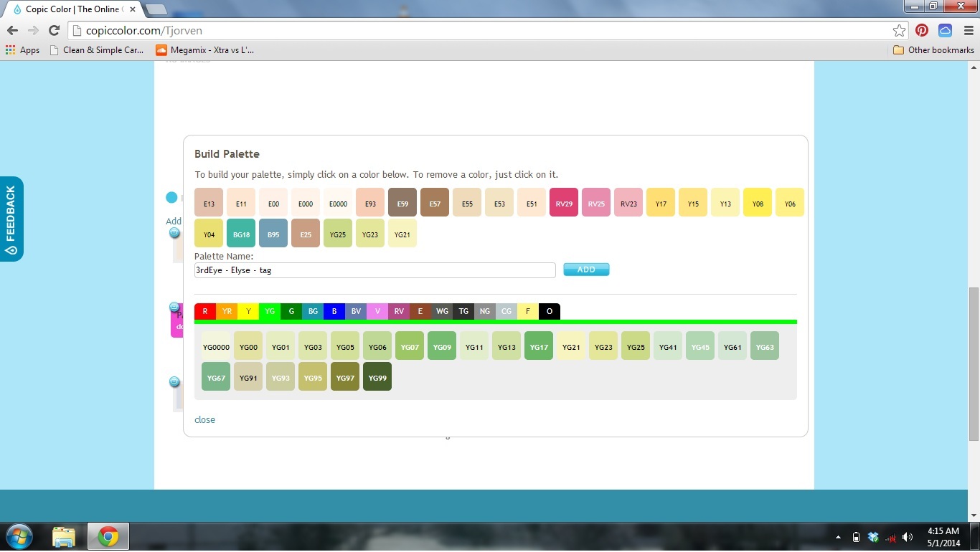Viewport: 980px width, 552px height.
Task: Open File Explorer from the taskbar
Action: coord(64,536)
